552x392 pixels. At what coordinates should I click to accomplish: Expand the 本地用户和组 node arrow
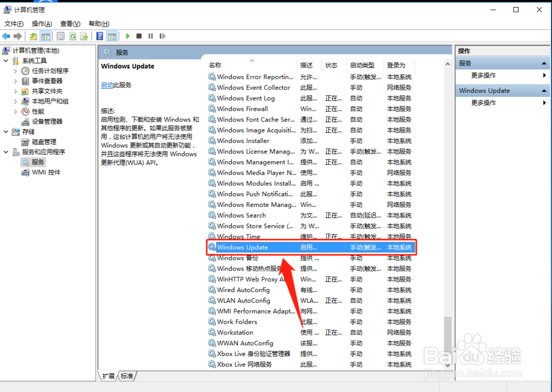pos(15,102)
